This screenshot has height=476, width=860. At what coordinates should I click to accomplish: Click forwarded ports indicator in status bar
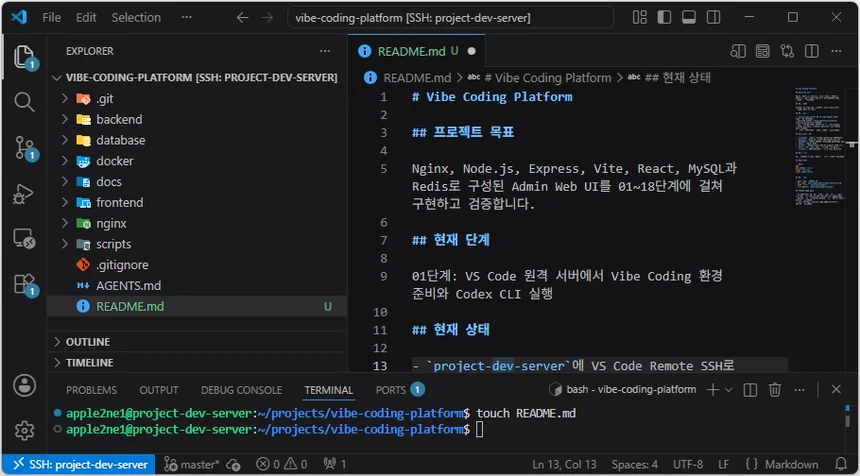(x=335, y=464)
